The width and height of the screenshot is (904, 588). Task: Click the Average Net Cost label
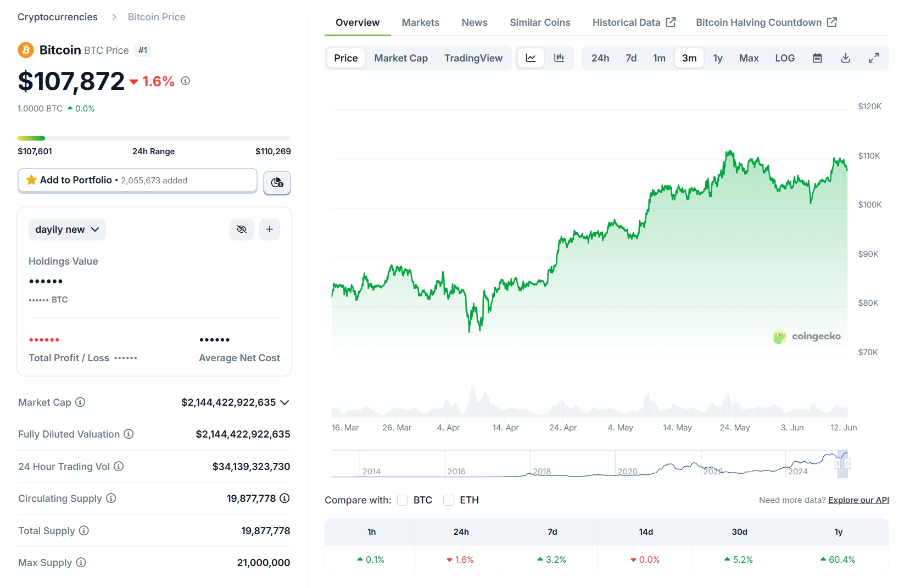239,358
